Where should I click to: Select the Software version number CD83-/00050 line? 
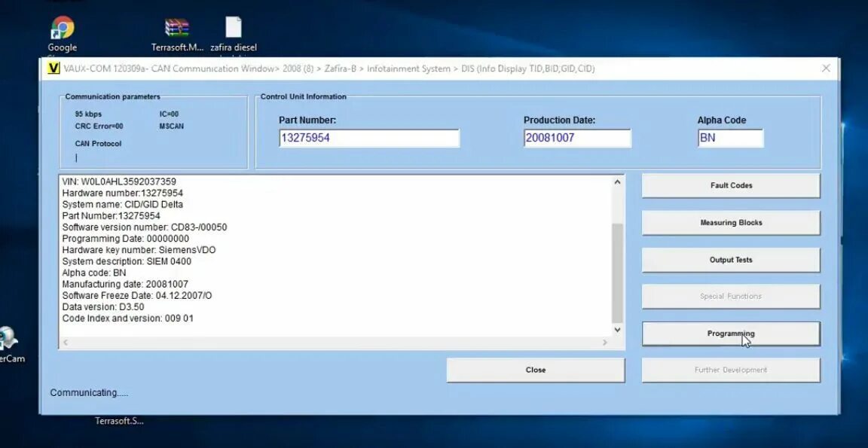145,227
